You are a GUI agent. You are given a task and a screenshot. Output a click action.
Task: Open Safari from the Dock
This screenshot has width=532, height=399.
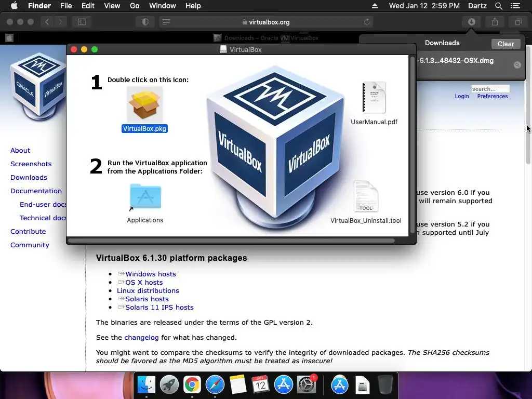tap(215, 385)
